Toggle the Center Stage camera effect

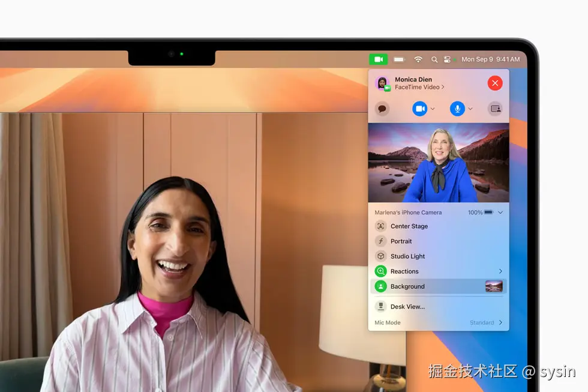point(408,226)
